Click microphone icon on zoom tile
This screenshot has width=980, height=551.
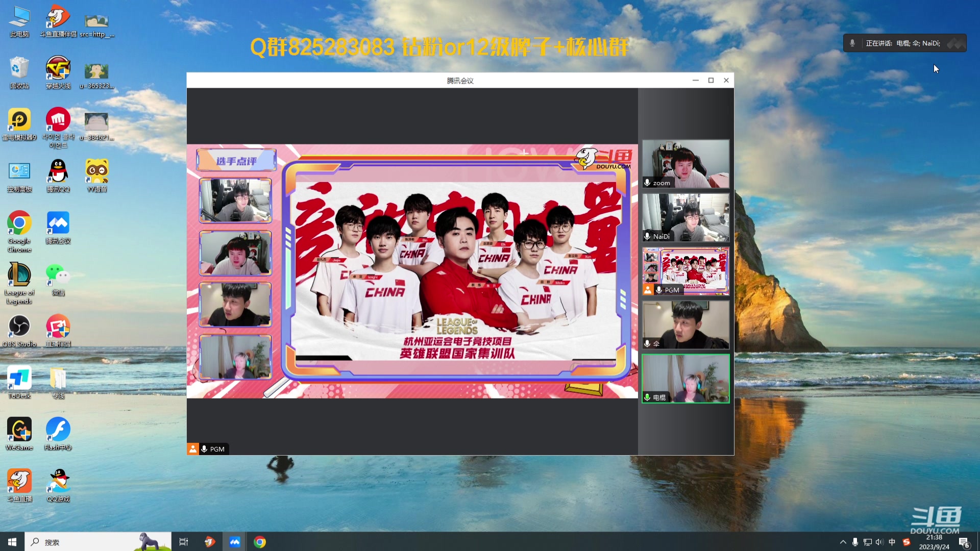[647, 183]
